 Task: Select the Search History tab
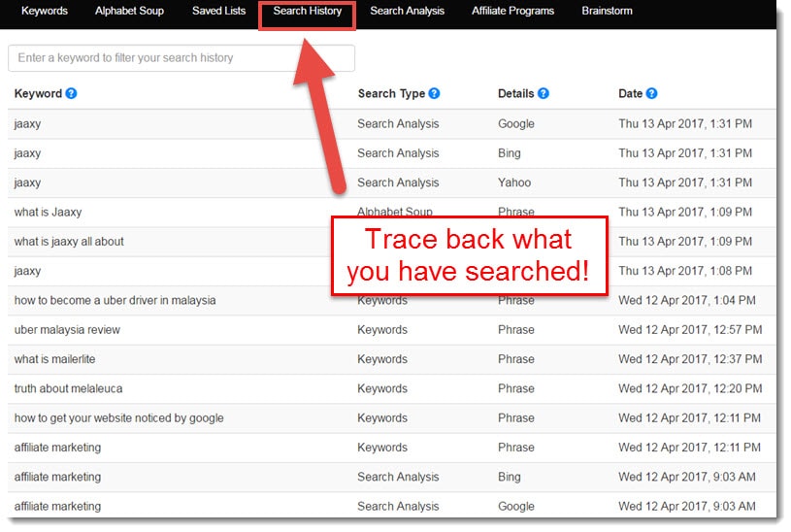point(308,11)
